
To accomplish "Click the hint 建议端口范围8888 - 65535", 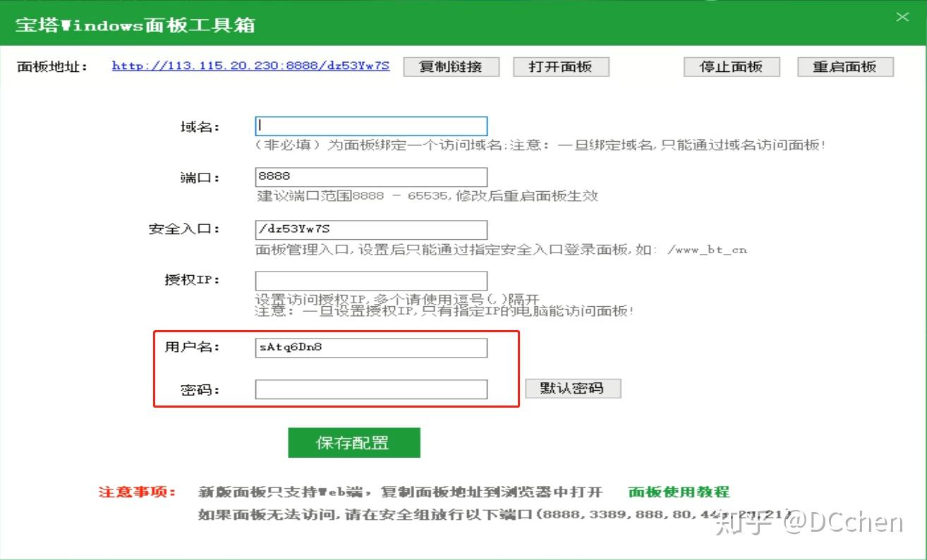I will click(x=427, y=196).
